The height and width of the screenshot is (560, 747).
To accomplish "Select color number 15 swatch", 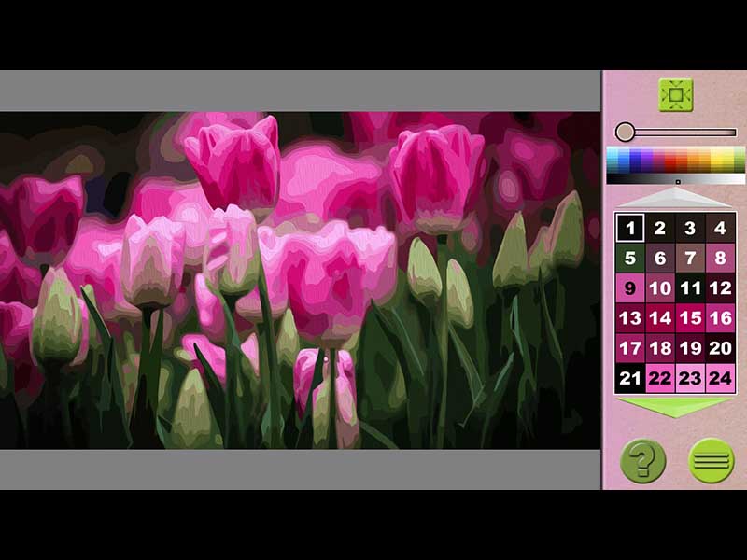I will point(690,317).
